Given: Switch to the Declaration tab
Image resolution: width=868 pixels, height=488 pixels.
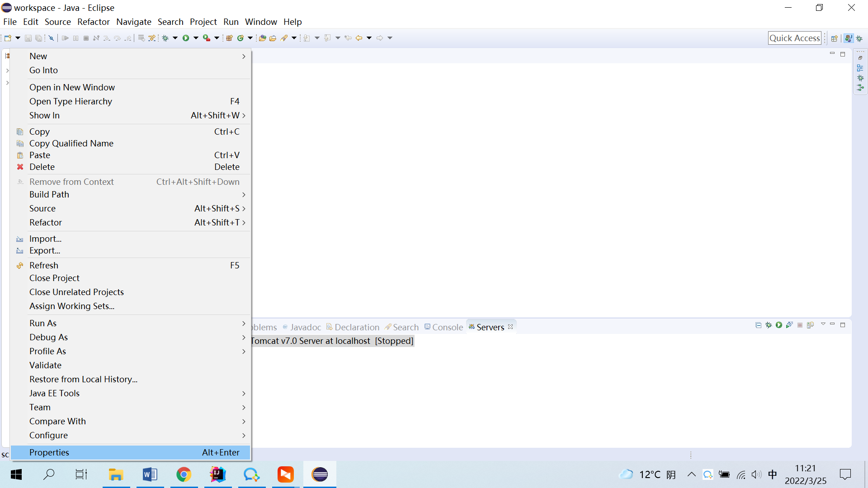Looking at the screenshot, I should (x=357, y=327).
